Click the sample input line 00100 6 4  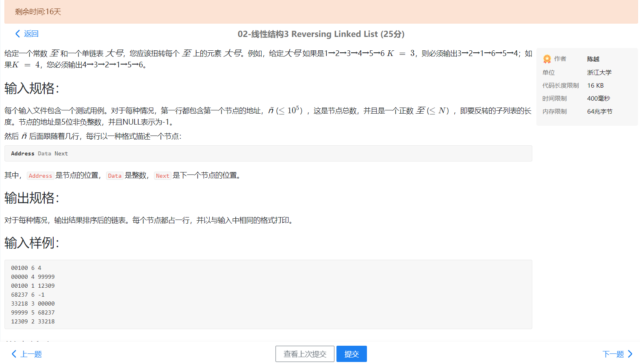pyautogui.click(x=26, y=268)
